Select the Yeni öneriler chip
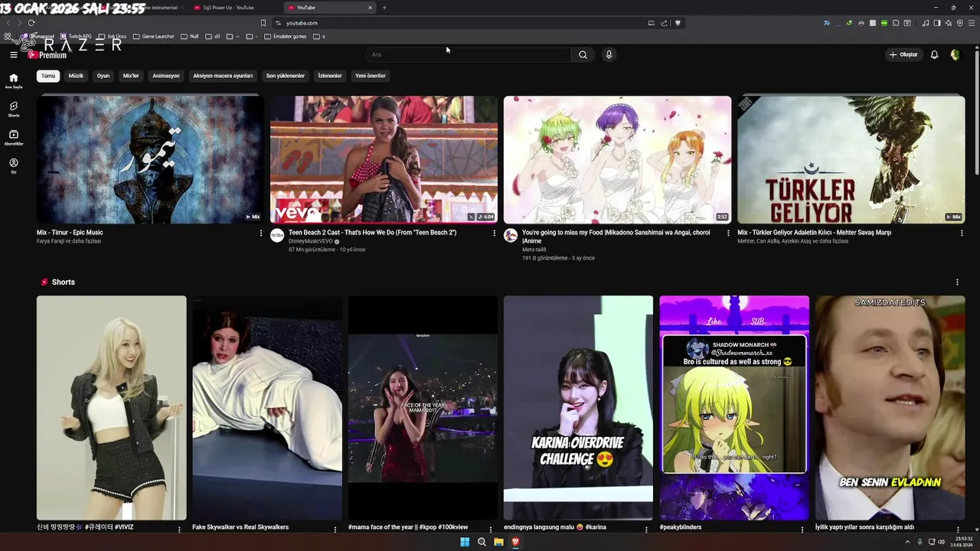Image resolution: width=980 pixels, height=551 pixels. point(371,76)
